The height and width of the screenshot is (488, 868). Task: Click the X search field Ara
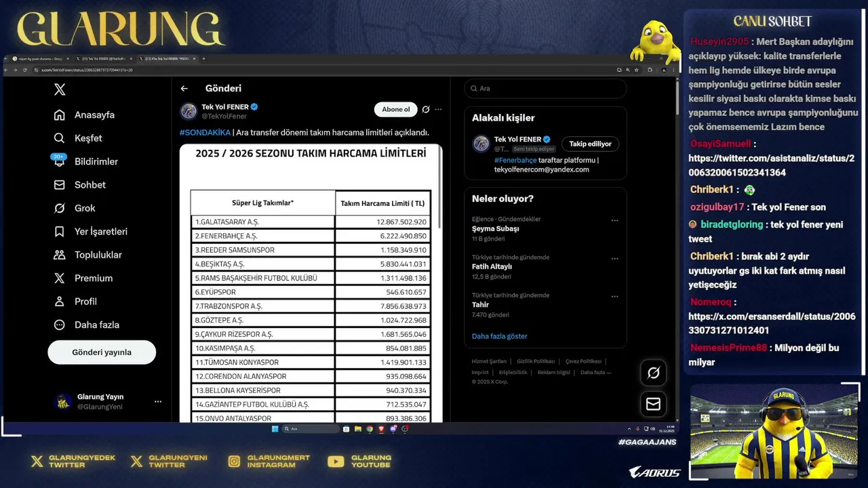(x=545, y=88)
